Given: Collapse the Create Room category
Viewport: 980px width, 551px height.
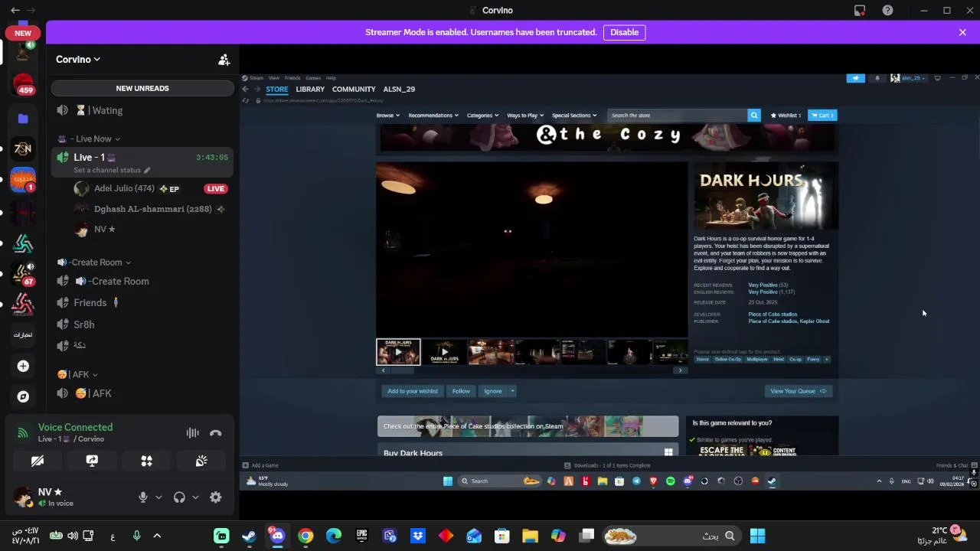Looking at the screenshot, I should [x=94, y=262].
